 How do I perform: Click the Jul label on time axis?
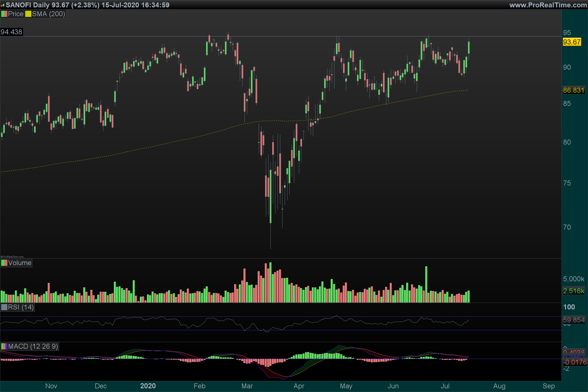445,386
